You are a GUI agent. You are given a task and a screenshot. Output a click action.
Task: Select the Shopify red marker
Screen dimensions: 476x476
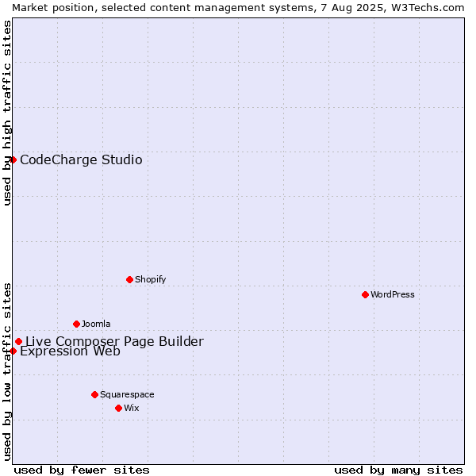pos(129,279)
